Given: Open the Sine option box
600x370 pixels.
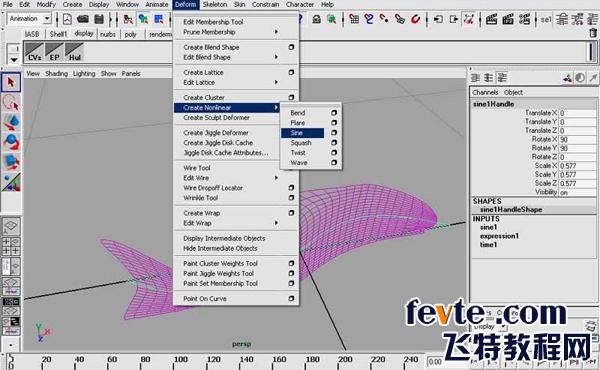Looking at the screenshot, I should click(334, 133).
